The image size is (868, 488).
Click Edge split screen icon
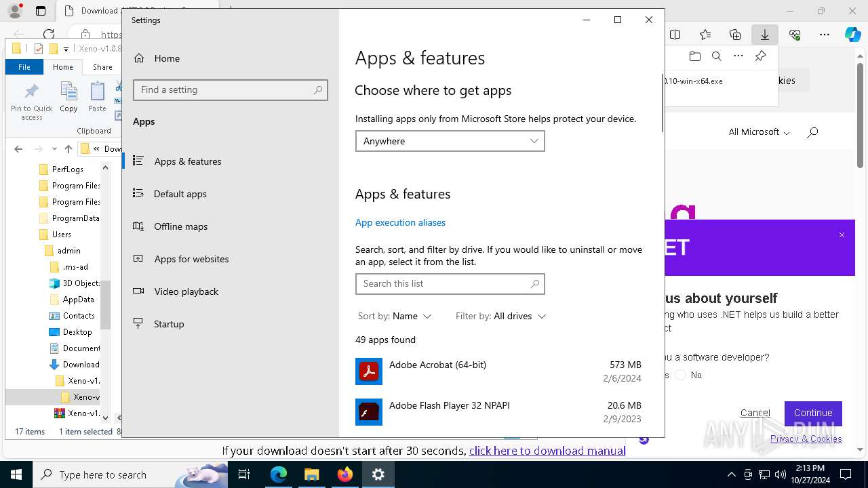[675, 35]
